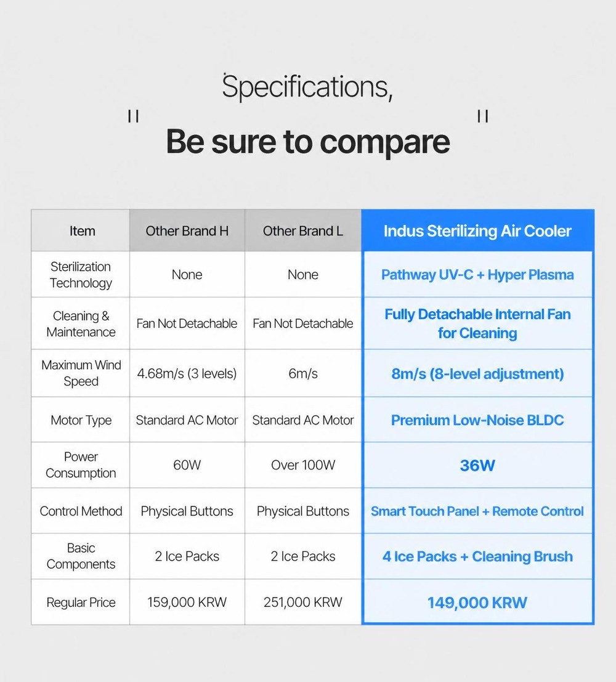Click the '159,000 KRW' price cell
Image resolution: width=616 pixels, height=682 pixels.
tap(187, 602)
